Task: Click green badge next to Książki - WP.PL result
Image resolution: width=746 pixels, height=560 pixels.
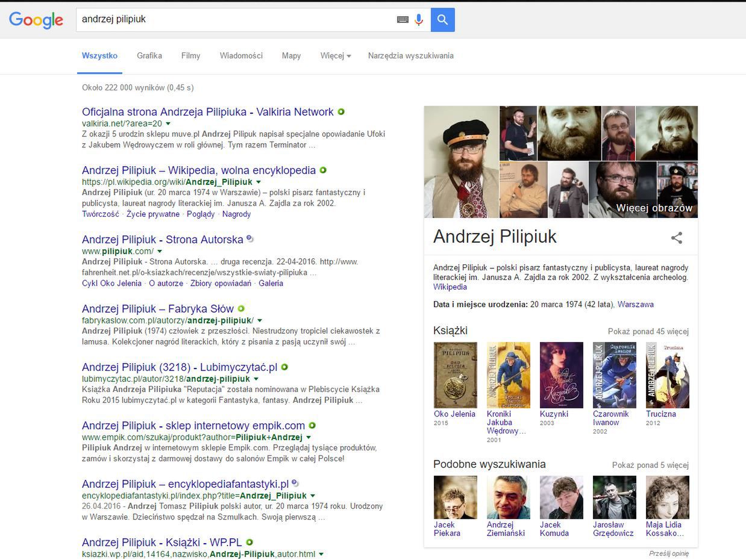Action: pos(249,543)
